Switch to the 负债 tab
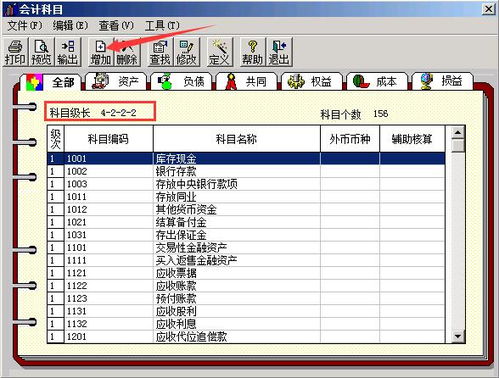Screen dimensions: 499x378 coord(181,81)
